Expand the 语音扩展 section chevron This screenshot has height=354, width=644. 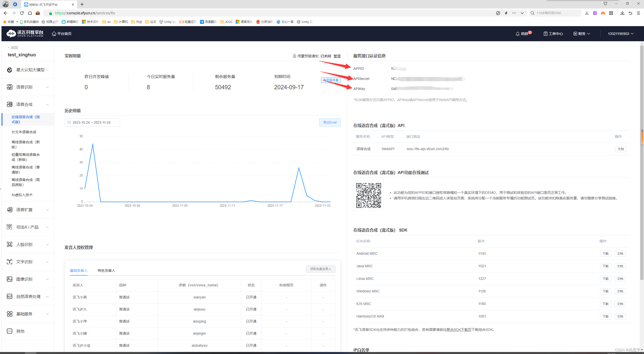click(47, 210)
